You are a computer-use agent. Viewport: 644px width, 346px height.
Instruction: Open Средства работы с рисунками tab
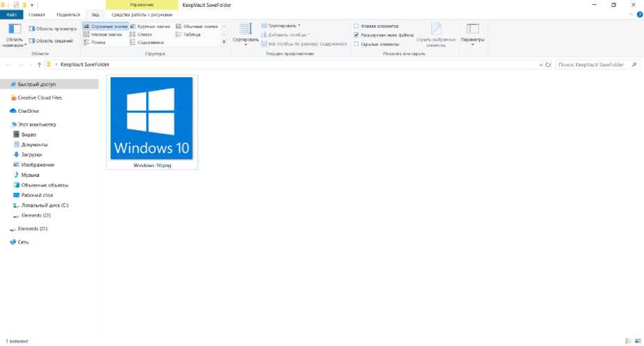[142, 15]
